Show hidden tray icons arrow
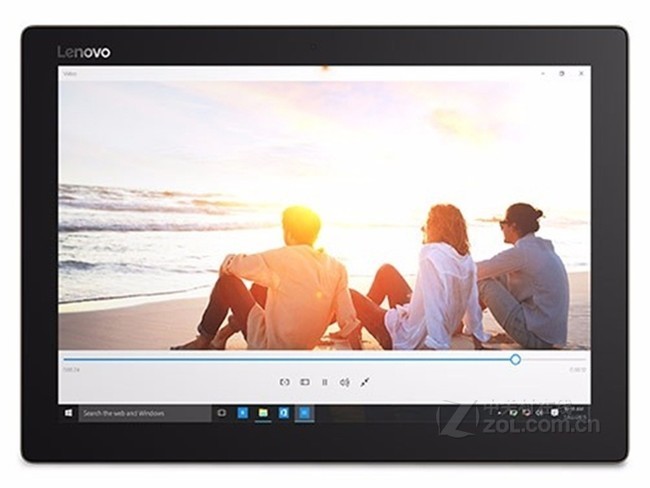 [499, 413]
